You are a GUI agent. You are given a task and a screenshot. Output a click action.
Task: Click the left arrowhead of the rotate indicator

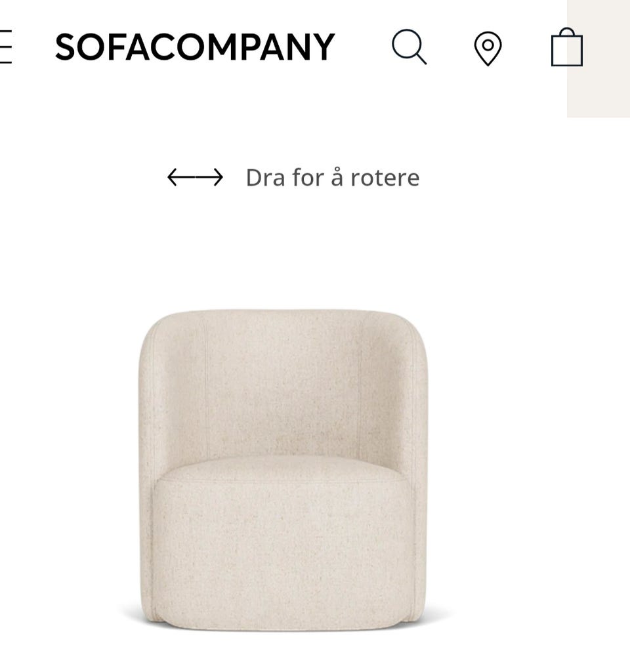[x=173, y=177]
